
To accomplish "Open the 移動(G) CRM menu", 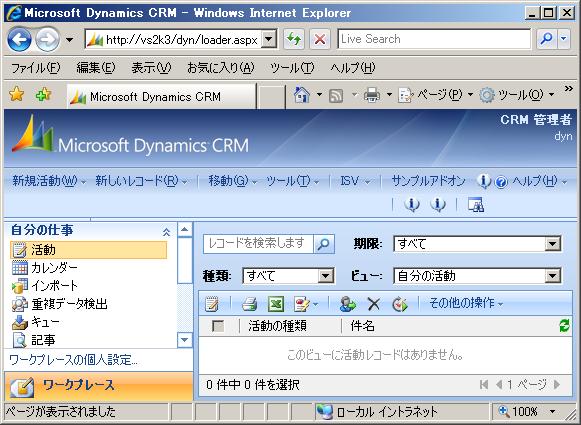I will [232, 181].
